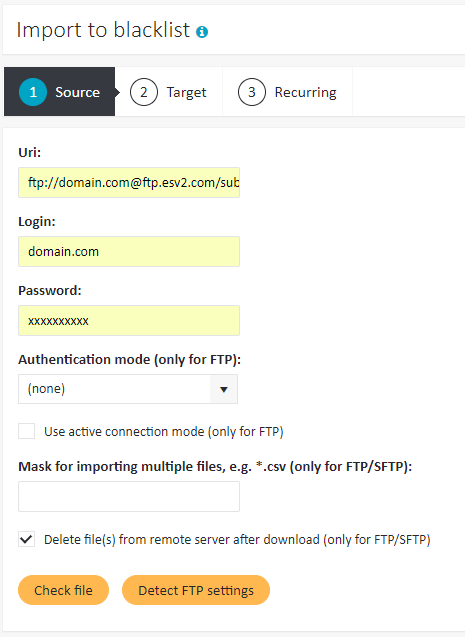The width and height of the screenshot is (465, 637).
Task: Click the file mask input field
Action: (129, 496)
